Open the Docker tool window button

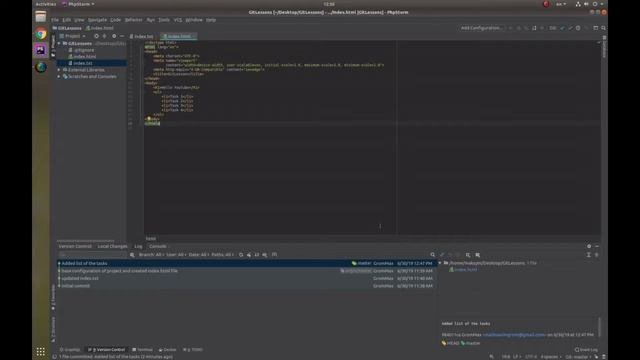click(x=168, y=350)
